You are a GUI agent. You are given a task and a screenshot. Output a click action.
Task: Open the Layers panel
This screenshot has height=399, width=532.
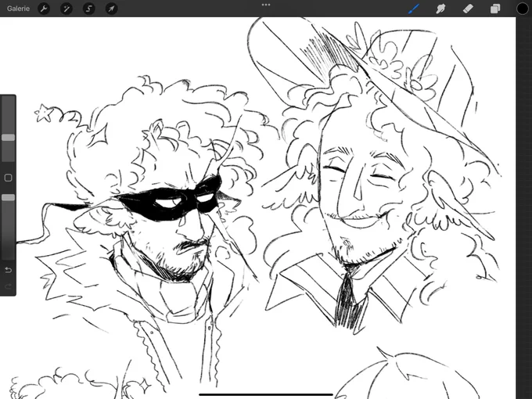[x=495, y=9]
